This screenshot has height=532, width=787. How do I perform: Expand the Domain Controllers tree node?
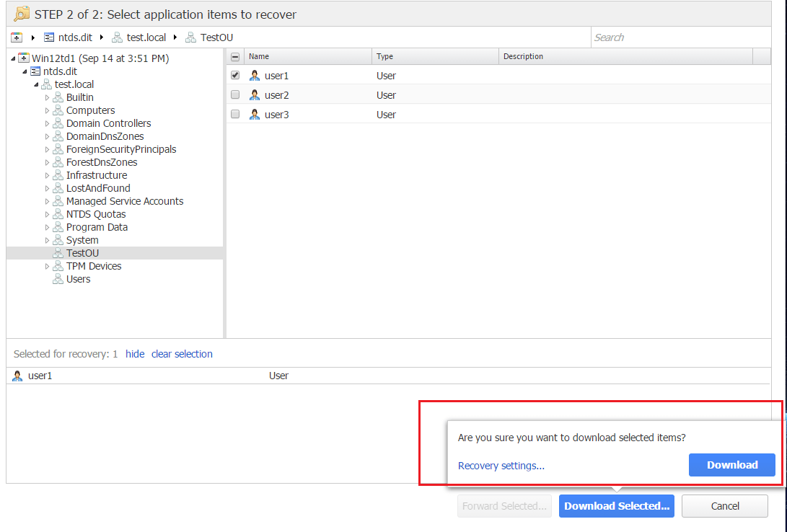tap(48, 123)
